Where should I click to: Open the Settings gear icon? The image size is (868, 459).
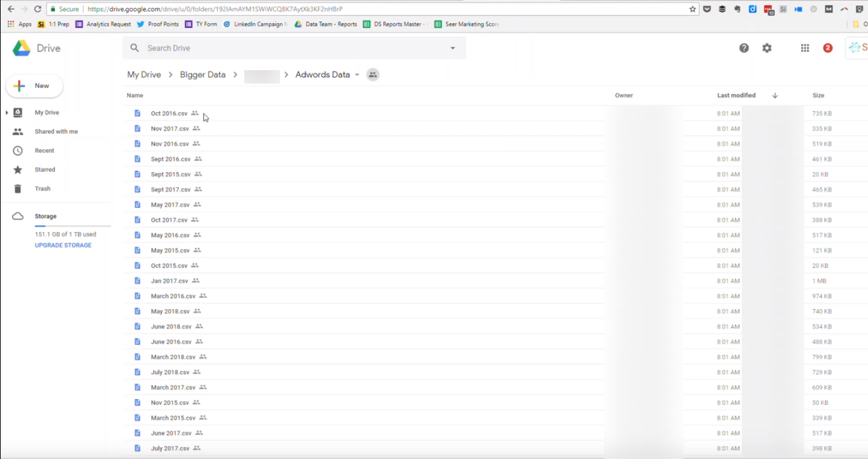pos(767,48)
